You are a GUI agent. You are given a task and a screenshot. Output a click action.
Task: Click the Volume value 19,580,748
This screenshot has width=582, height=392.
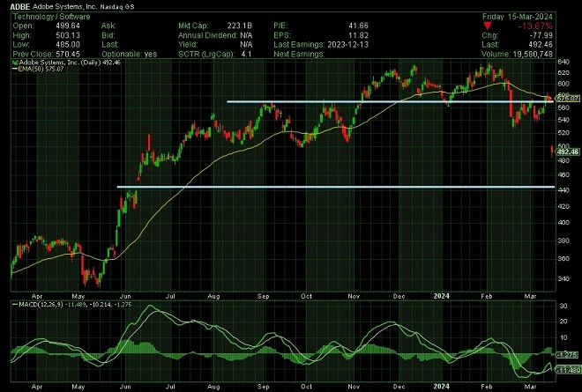[533, 54]
